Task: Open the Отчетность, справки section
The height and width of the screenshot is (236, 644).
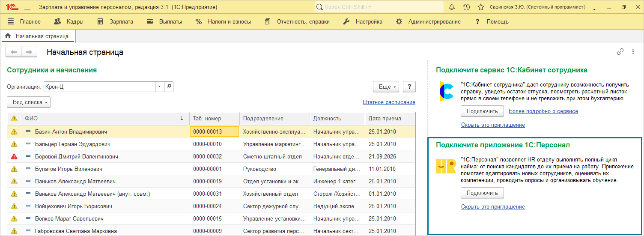Action: (x=297, y=22)
